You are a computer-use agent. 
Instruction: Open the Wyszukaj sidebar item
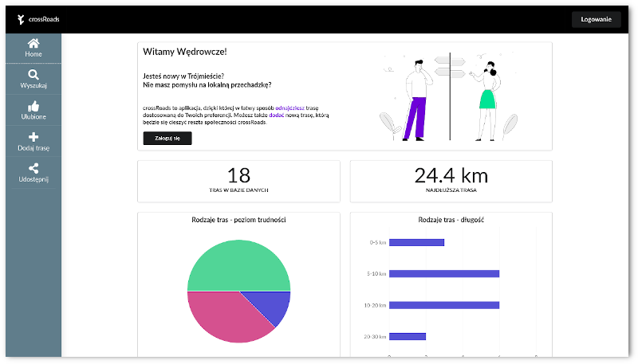click(33, 85)
